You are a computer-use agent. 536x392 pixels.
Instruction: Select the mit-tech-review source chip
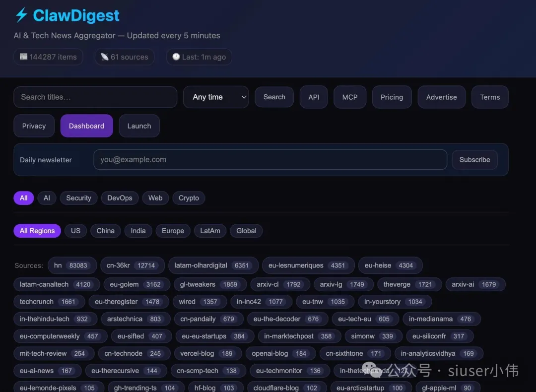point(54,353)
